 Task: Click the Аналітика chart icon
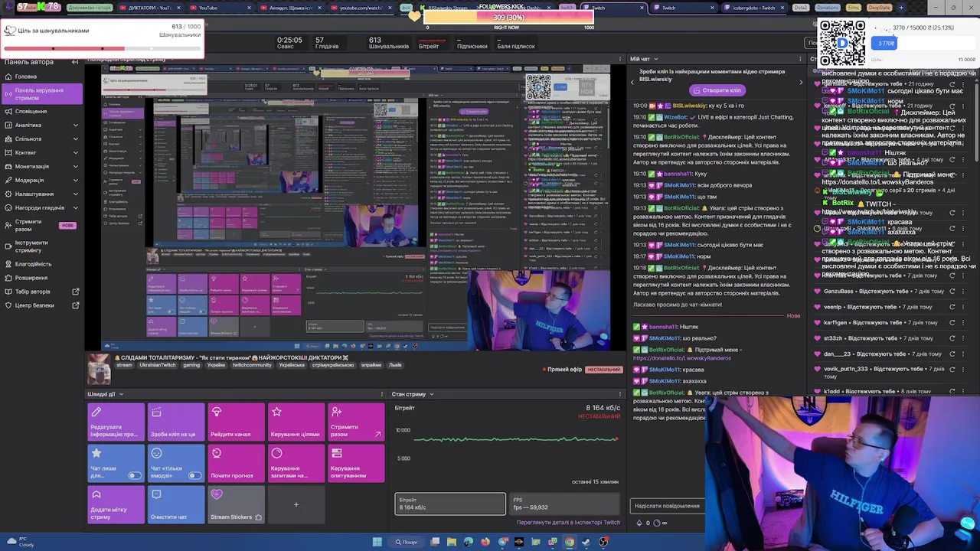point(8,125)
